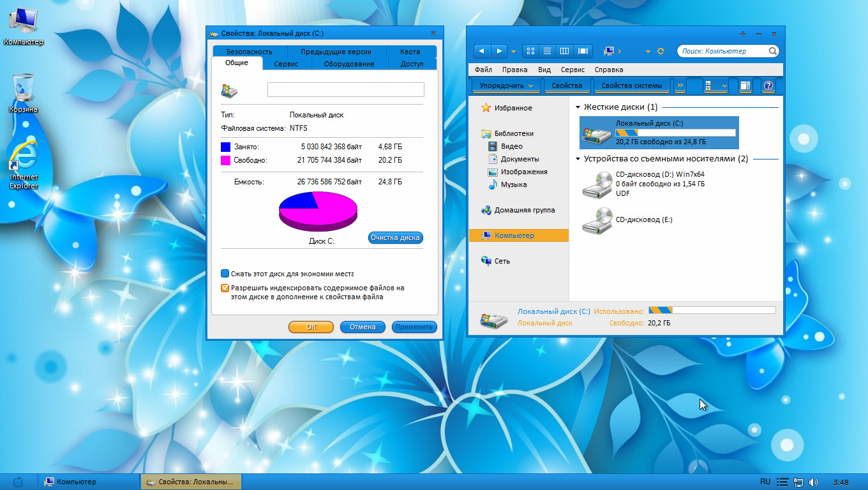Viewport: 868px width, 490px height.
Task: Switch to the large icons grid view
Action: point(530,51)
